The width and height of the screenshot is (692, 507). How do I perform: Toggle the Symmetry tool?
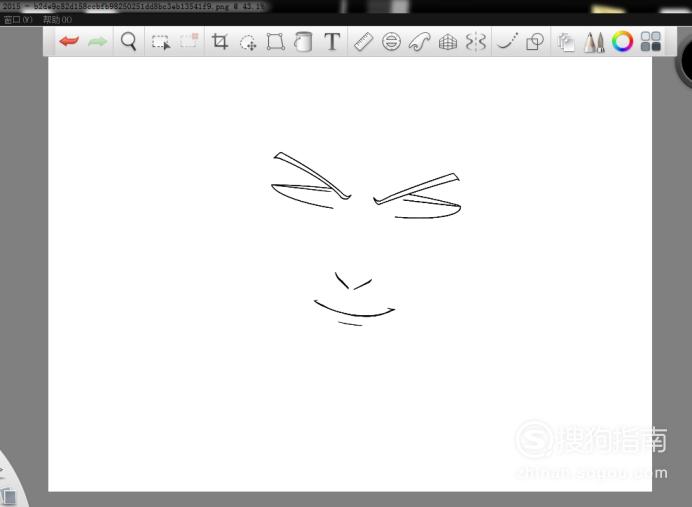click(476, 42)
